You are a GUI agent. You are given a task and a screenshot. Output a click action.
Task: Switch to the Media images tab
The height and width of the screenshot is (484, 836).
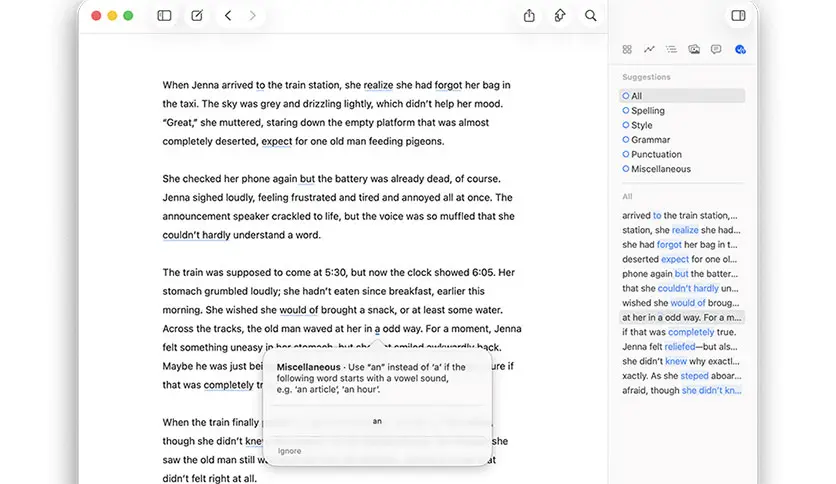pos(694,50)
